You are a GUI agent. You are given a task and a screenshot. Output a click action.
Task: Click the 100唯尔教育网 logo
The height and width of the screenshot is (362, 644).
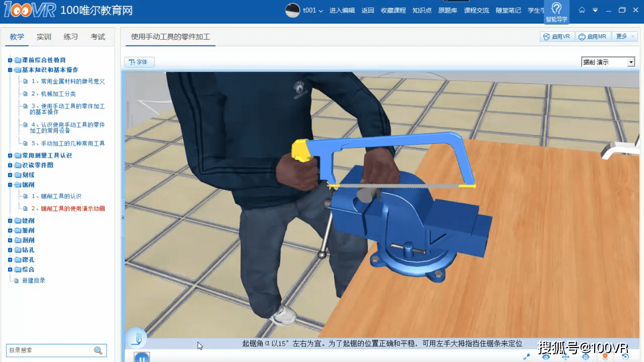[68, 10]
